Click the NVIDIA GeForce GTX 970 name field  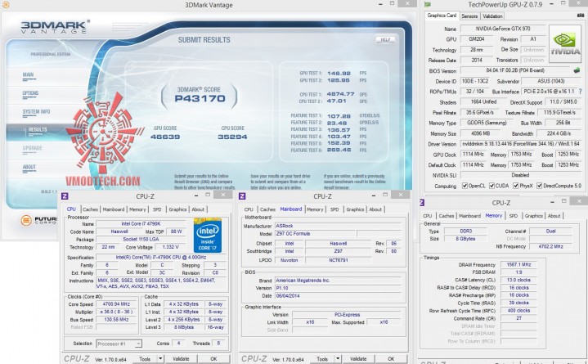pyautogui.click(x=503, y=29)
